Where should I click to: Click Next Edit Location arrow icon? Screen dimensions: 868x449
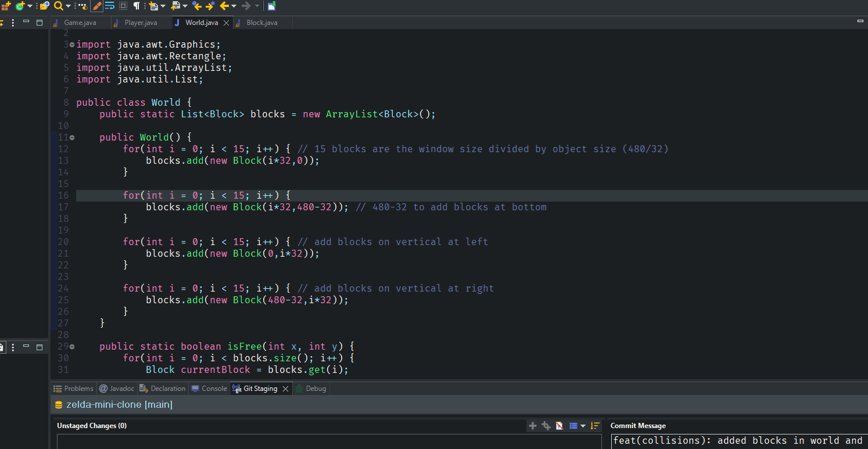(210, 6)
